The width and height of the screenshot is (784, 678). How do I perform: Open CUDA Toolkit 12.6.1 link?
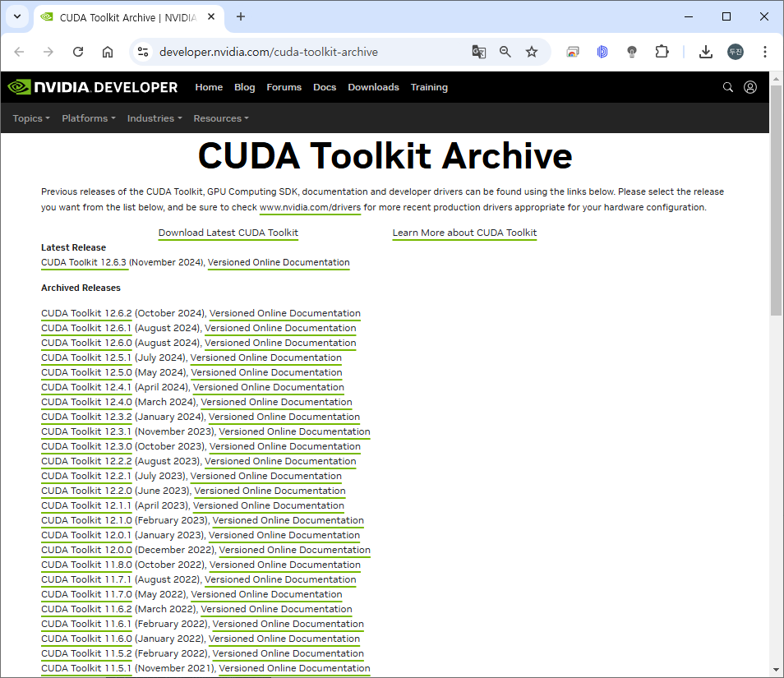86,329
